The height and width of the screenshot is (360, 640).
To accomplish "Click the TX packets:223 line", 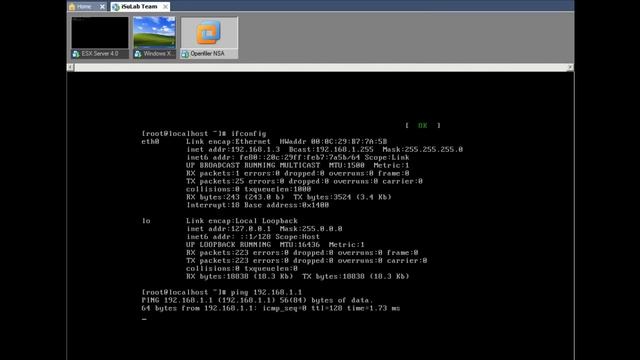I will click(x=307, y=261).
